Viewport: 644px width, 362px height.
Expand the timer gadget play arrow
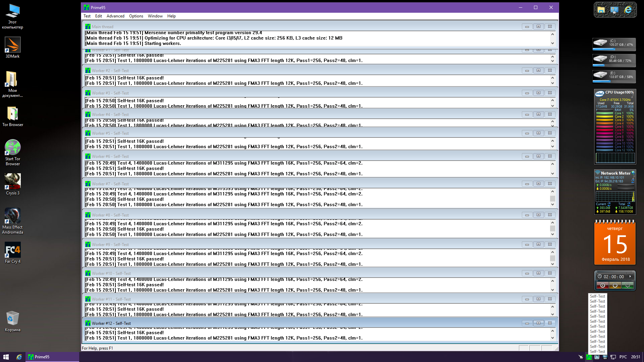pos(630,277)
